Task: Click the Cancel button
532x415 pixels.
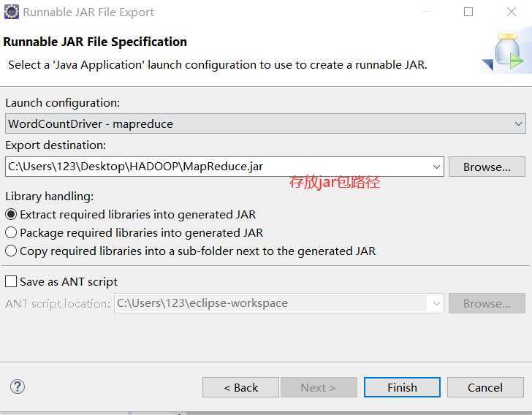Action: [x=485, y=387]
